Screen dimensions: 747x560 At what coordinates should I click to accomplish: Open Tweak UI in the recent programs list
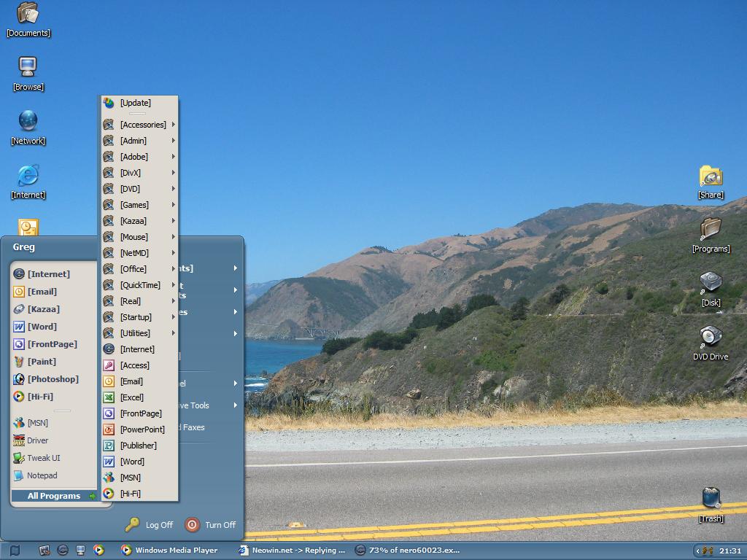click(53, 458)
